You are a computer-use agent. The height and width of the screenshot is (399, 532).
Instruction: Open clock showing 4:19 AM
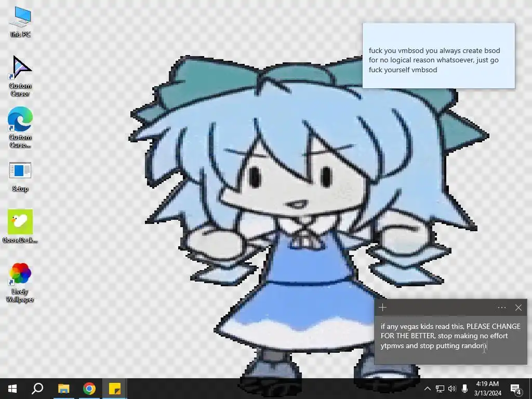(487, 389)
